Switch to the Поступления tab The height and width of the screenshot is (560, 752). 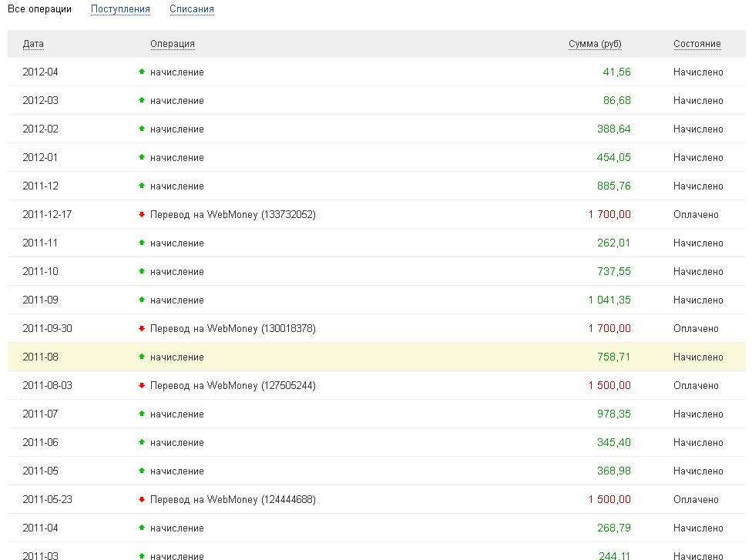click(x=120, y=10)
